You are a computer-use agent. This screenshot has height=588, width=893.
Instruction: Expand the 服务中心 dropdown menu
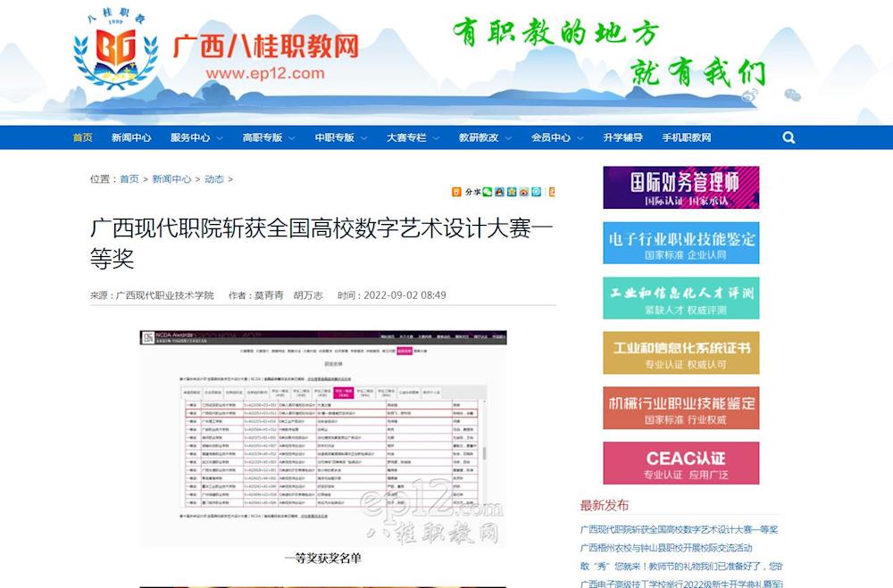(195, 137)
